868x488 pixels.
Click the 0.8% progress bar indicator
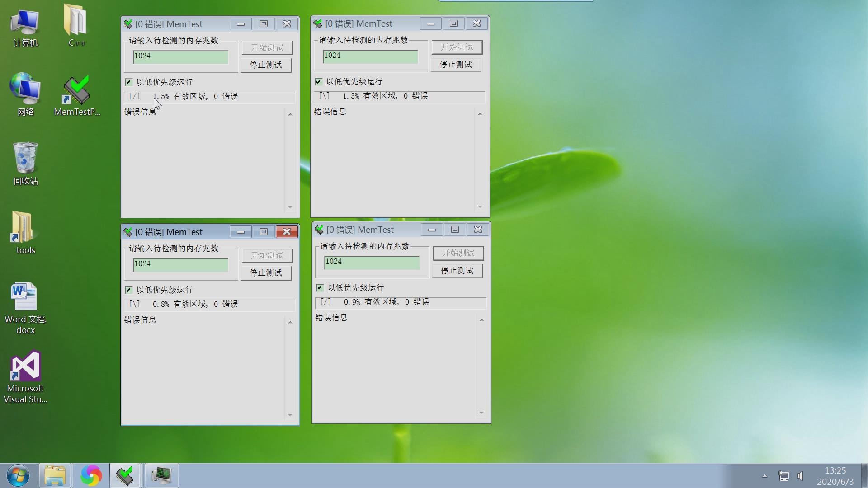click(181, 305)
